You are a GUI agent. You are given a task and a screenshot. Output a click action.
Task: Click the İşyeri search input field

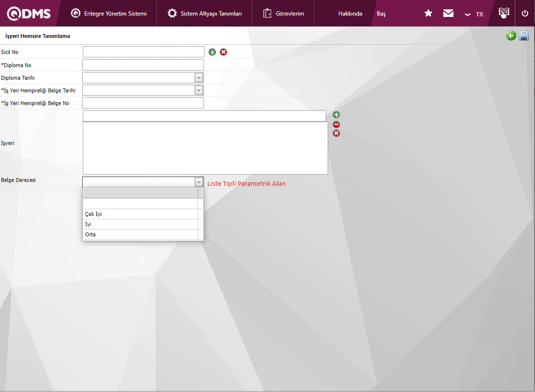pos(204,116)
